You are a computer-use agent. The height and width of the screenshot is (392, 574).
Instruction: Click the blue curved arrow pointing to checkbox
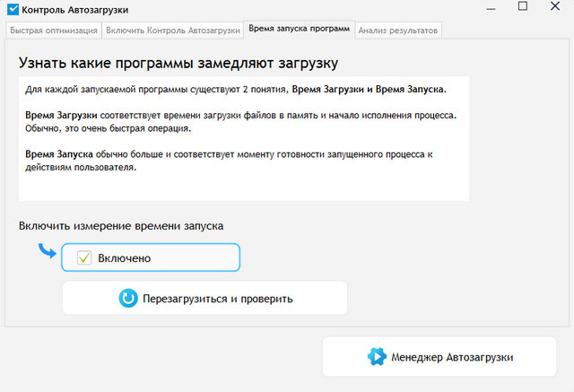tap(47, 250)
